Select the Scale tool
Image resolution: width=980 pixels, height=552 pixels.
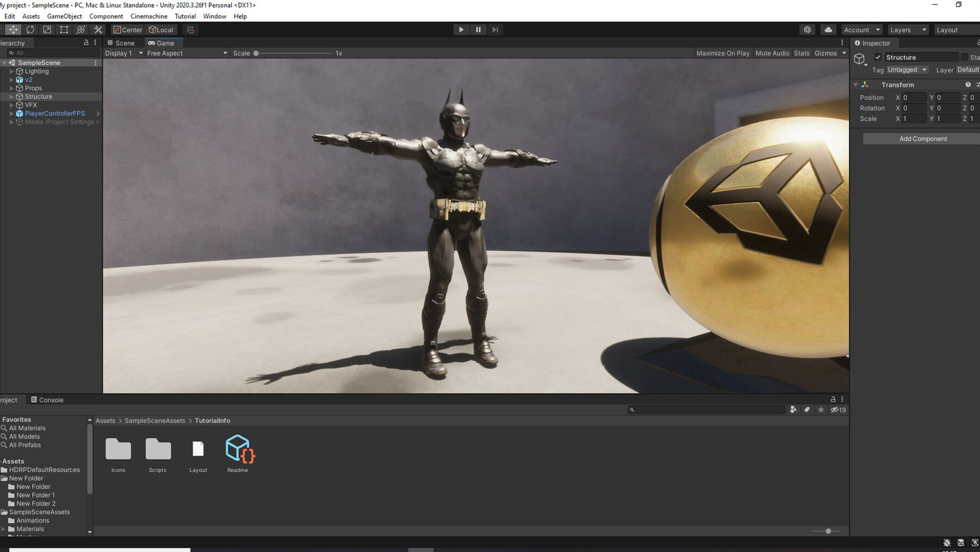[x=47, y=29]
